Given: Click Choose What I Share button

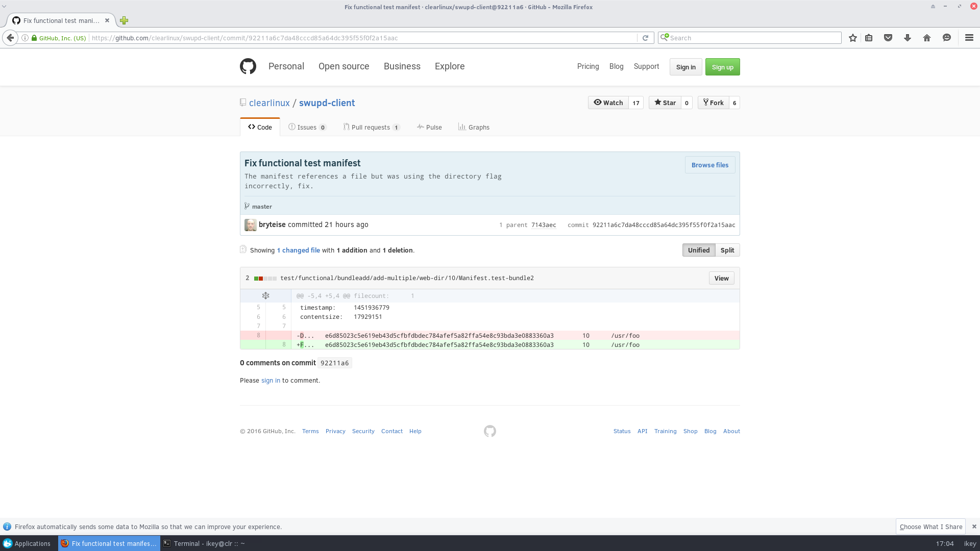Looking at the screenshot, I should (930, 527).
